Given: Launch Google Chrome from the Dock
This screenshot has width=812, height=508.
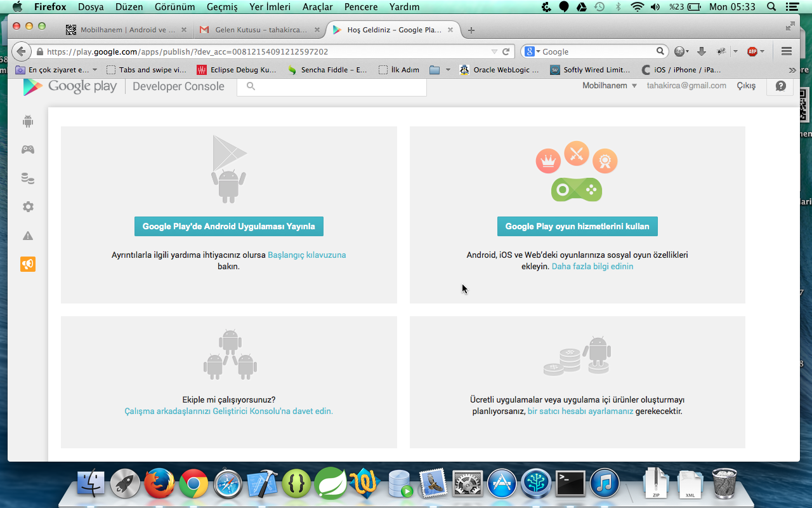Looking at the screenshot, I should coord(193,485).
